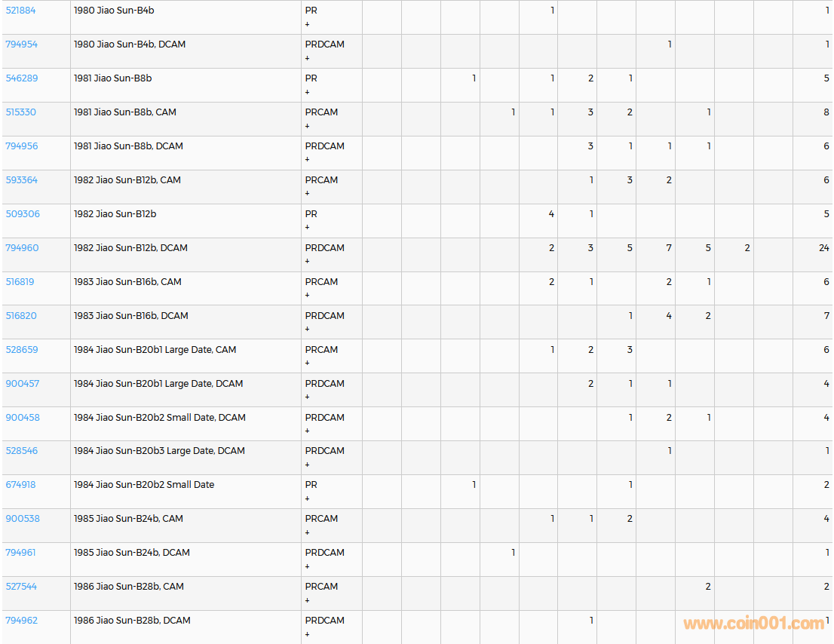This screenshot has width=834, height=644.
Task: Open coin ID link 521884
Action: [x=20, y=11]
